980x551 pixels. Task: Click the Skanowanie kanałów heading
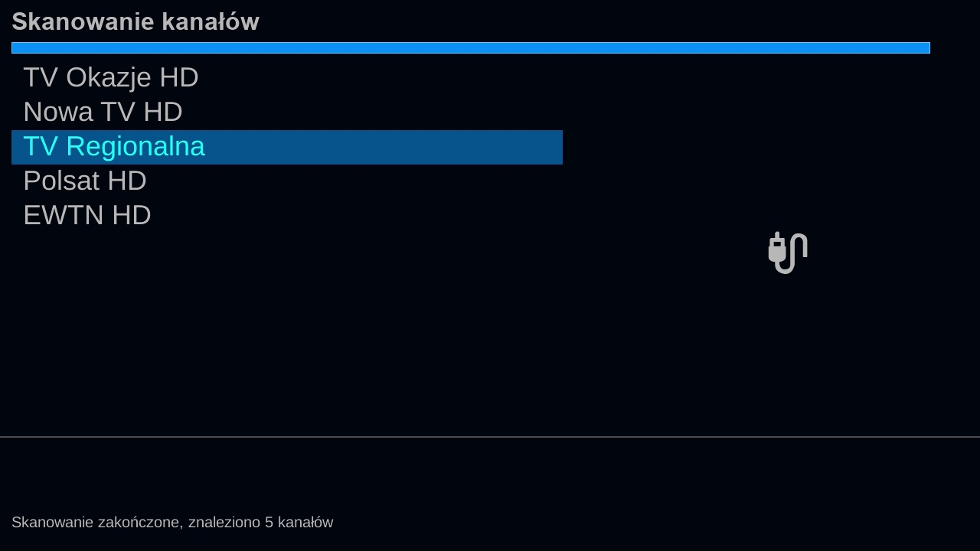[136, 21]
